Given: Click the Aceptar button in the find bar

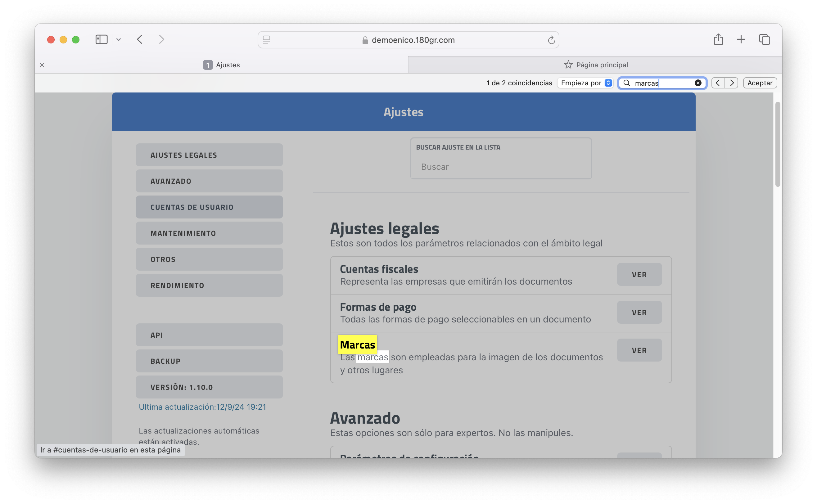Looking at the screenshot, I should [760, 83].
